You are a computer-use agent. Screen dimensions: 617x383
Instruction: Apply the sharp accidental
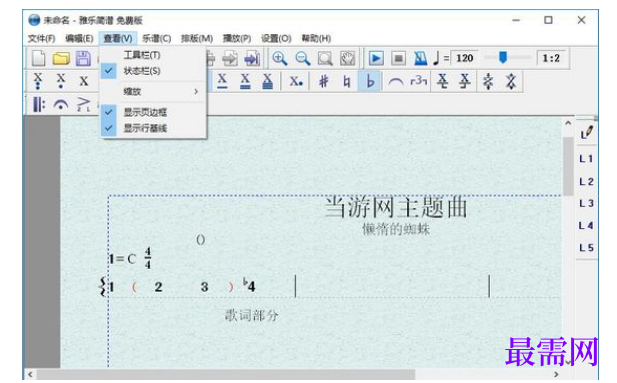pos(324,81)
